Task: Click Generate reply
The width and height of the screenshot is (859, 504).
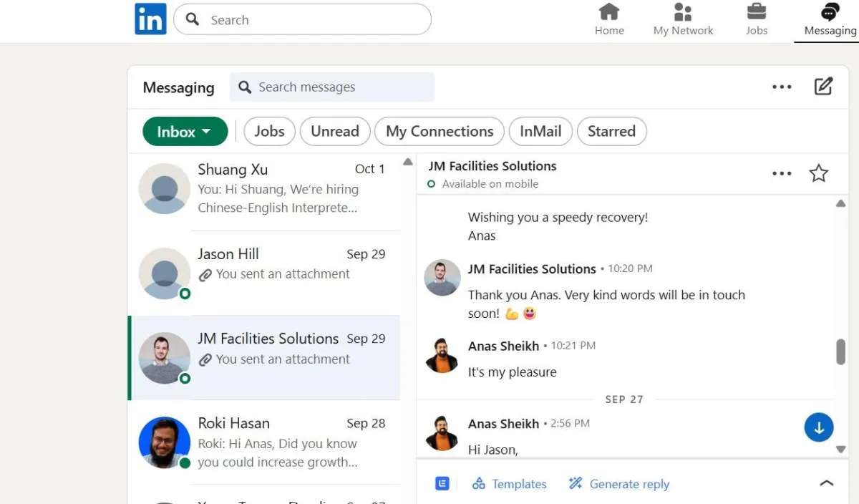Action: point(619,484)
